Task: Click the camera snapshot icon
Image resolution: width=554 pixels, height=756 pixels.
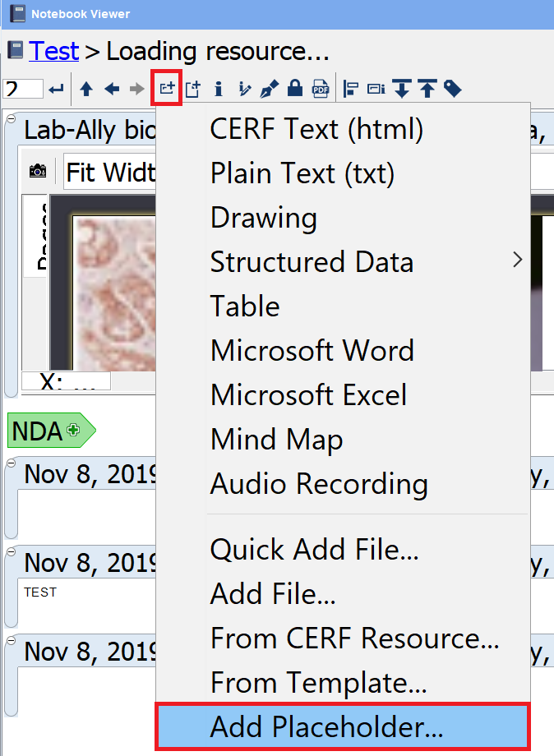Action: coord(38,172)
